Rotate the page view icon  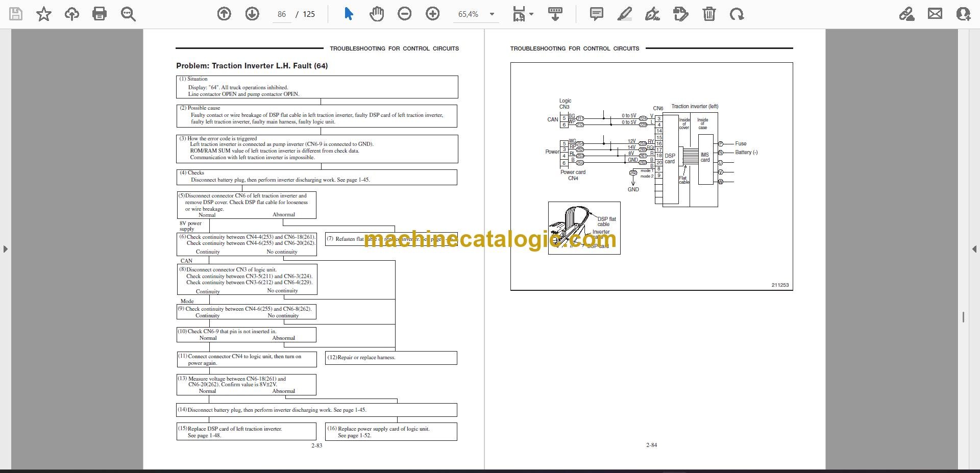point(737,14)
